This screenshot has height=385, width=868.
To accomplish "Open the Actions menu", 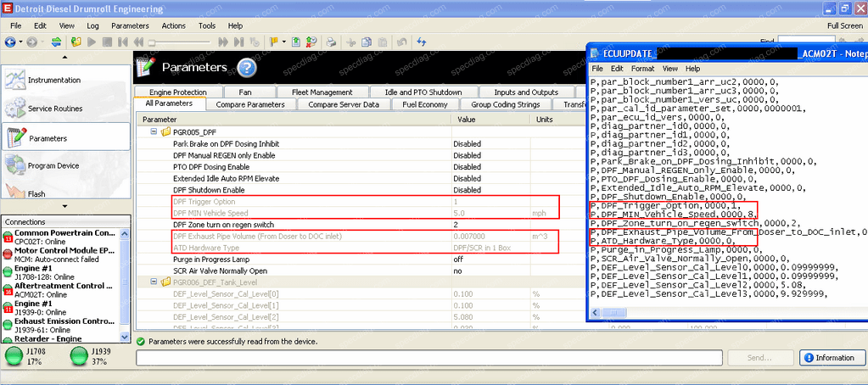I will pos(174,25).
